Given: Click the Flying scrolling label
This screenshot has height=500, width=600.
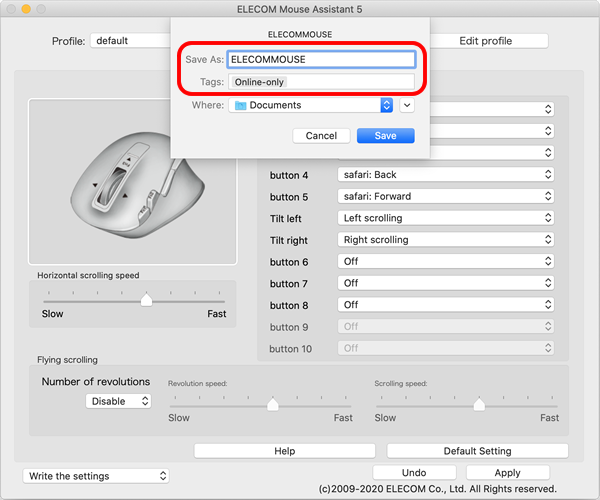Looking at the screenshot, I should pos(67,360).
